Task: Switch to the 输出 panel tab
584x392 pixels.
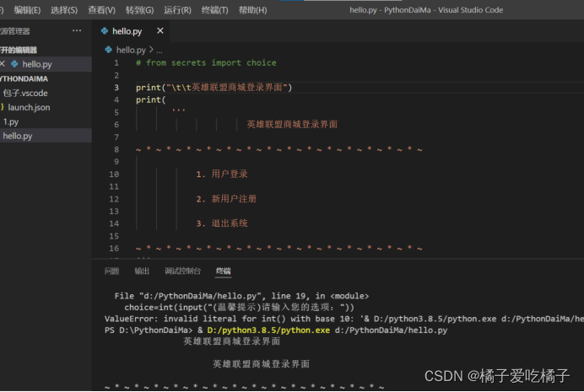Action: [142, 271]
